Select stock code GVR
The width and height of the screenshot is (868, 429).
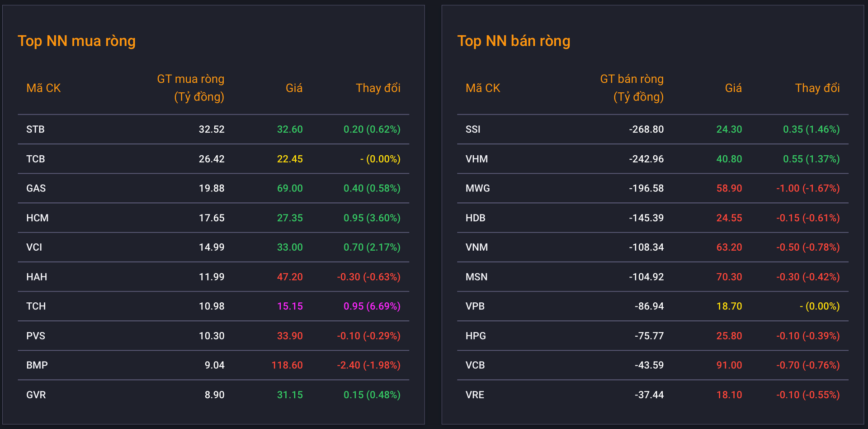tap(36, 395)
